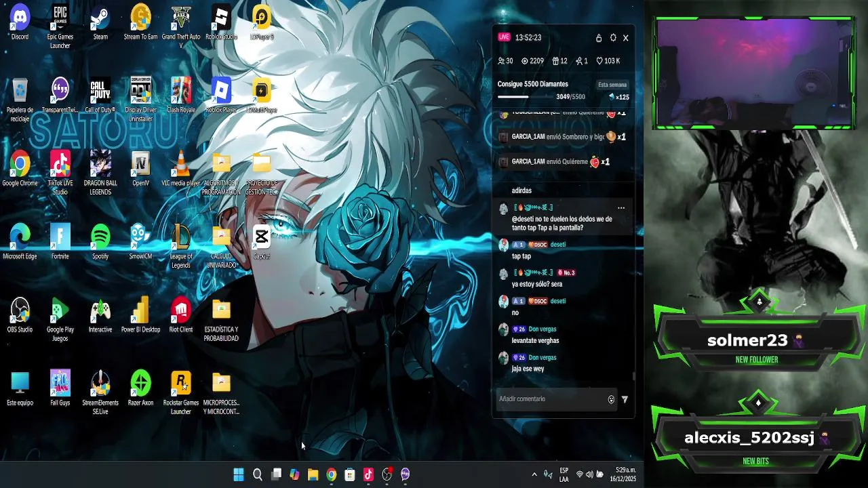Switch to OBS Studio in taskbar
The height and width of the screenshot is (488, 868).
tap(387, 474)
